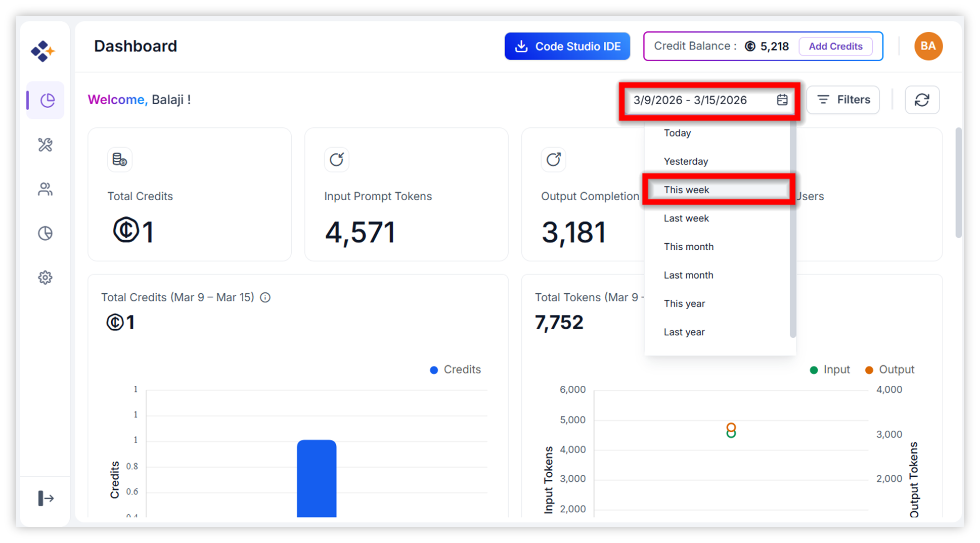Screen dimensions: 980x543
Task: Open the dashboard pie chart sidebar icon
Action: tap(46, 100)
